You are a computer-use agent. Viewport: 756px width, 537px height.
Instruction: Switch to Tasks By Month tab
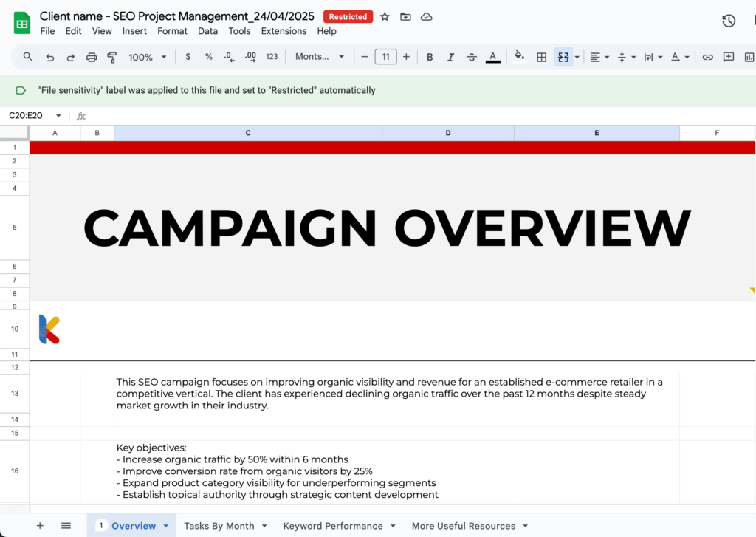[219, 526]
